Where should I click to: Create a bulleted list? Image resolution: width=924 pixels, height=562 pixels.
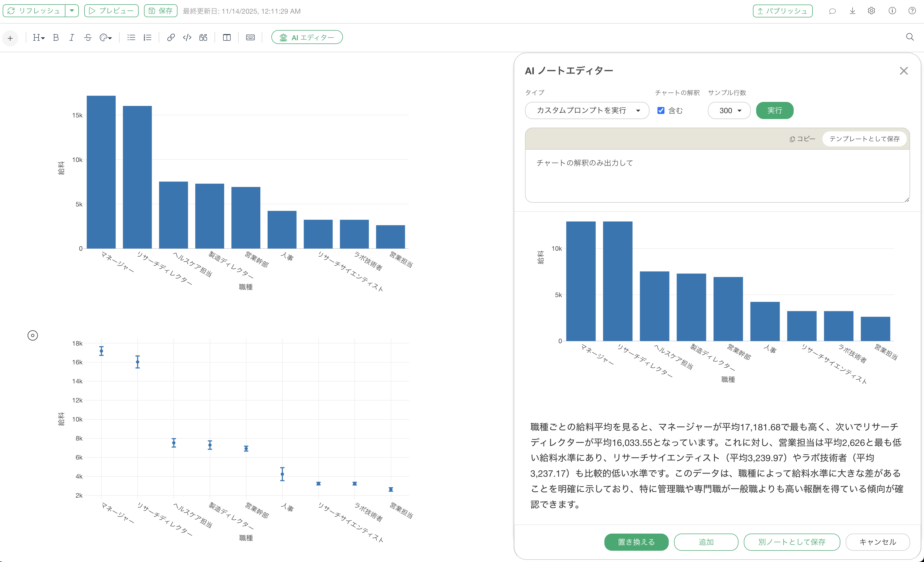pos(131,38)
